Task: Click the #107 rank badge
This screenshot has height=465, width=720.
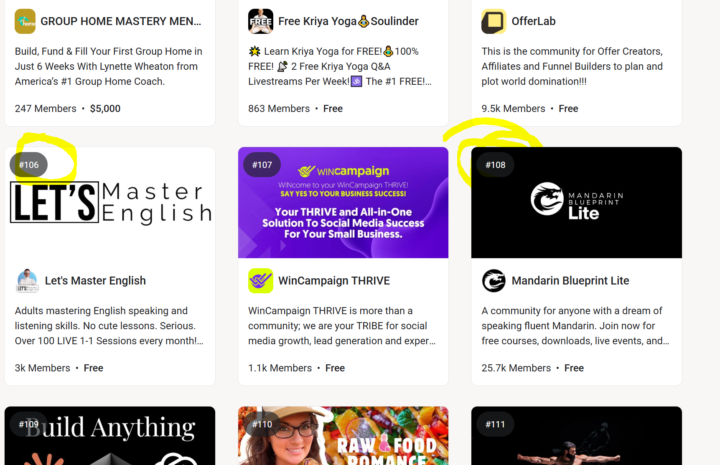Action: pyautogui.click(x=262, y=165)
